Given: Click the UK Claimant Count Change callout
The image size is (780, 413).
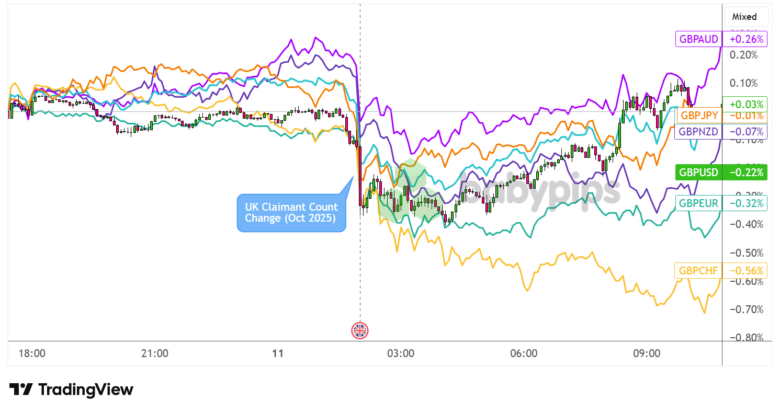Looking at the screenshot, I should pos(290,212).
